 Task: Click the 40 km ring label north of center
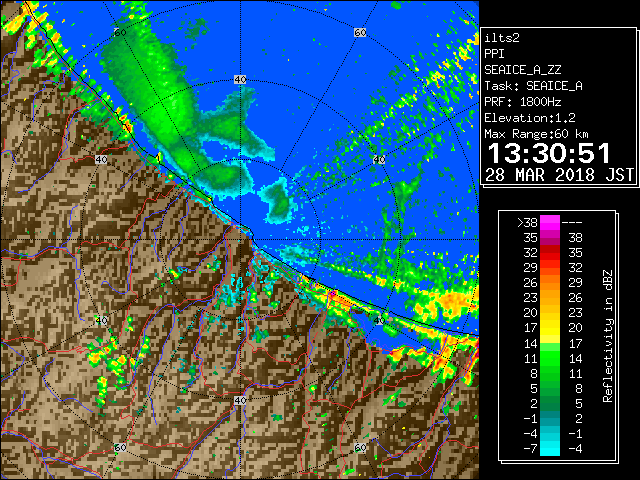point(240,80)
